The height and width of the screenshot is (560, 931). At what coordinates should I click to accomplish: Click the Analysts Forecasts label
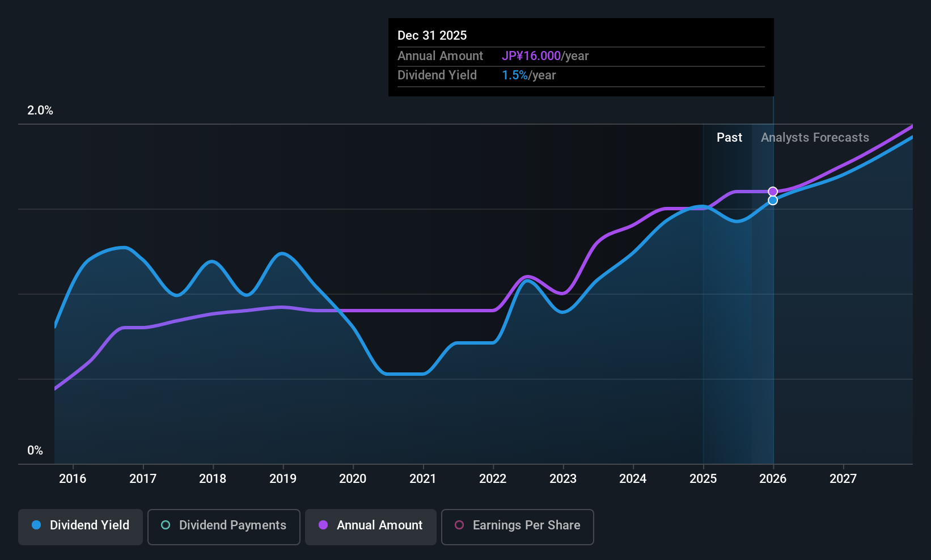tap(815, 137)
